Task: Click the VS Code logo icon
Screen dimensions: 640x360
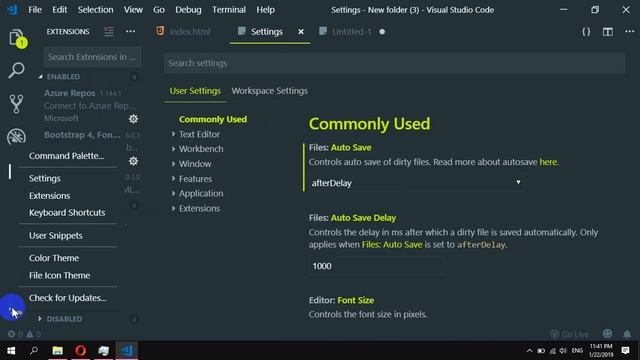Action: (12, 9)
